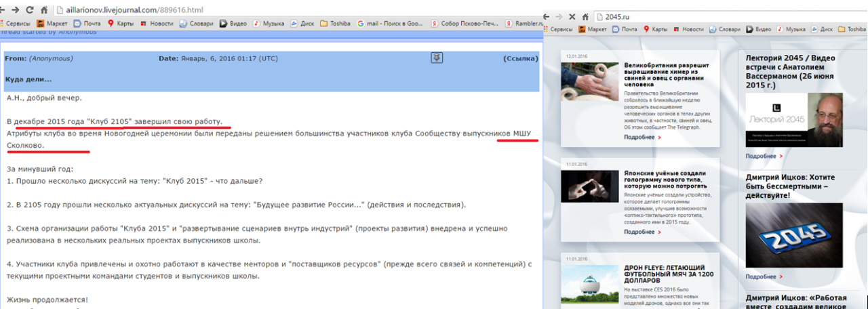
Task: Open article 'Великобритания разрешит выращивание химер'
Action: tap(667, 75)
